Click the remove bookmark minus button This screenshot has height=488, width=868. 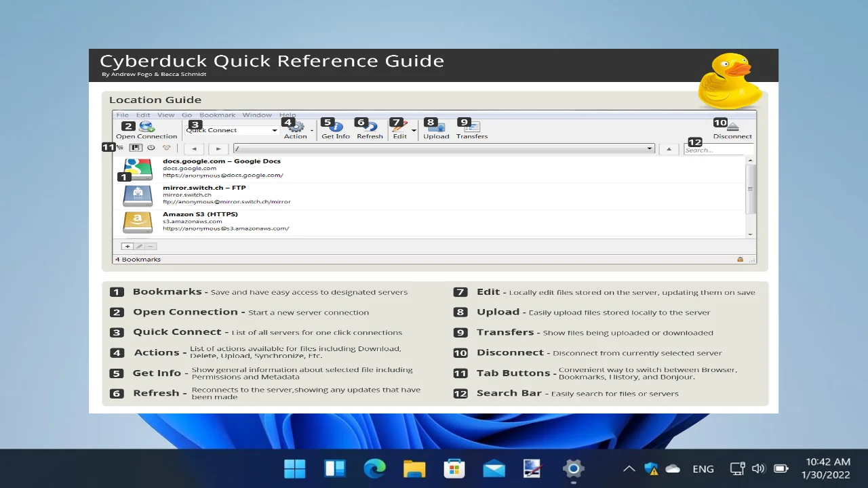[x=151, y=247]
